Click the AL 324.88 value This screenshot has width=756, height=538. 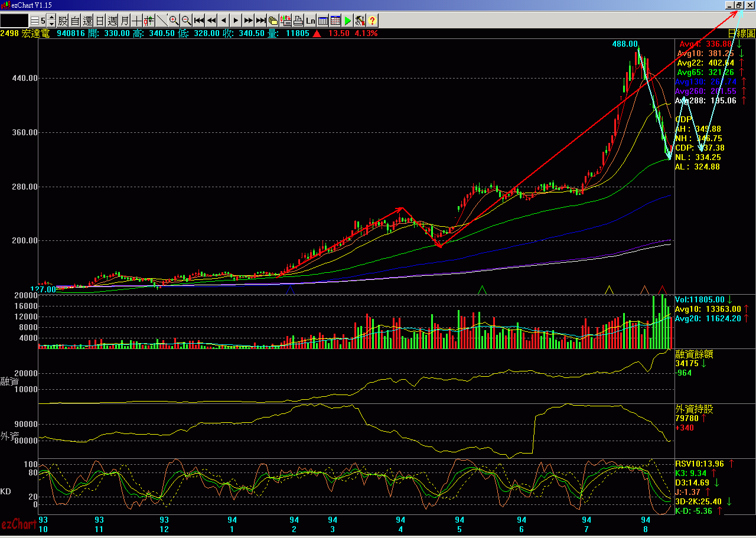(698, 167)
